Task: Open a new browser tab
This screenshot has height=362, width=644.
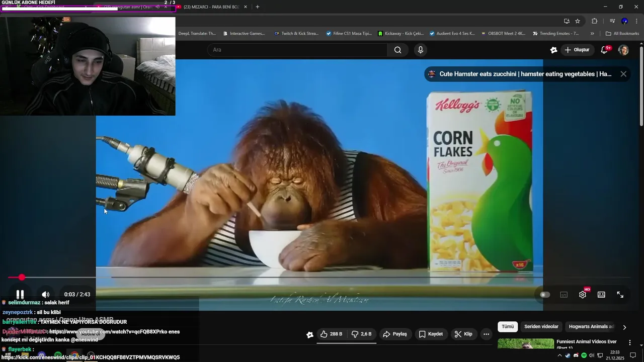Action: click(258, 7)
